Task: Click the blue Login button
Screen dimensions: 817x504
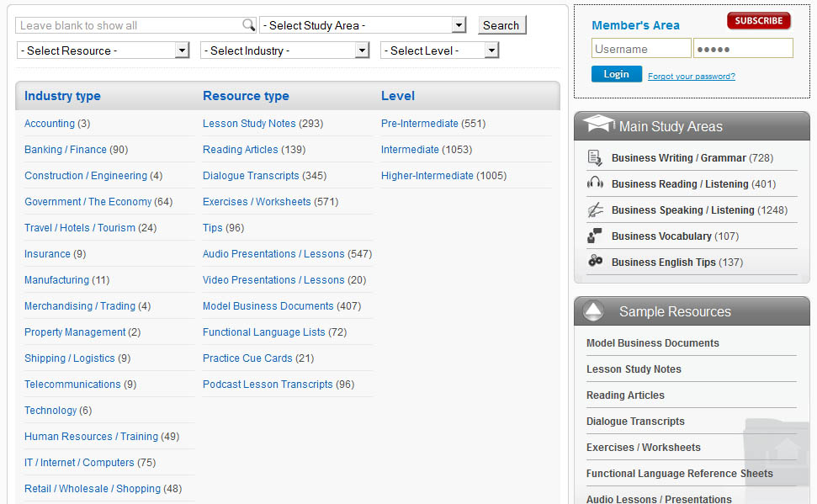Action: pos(616,74)
